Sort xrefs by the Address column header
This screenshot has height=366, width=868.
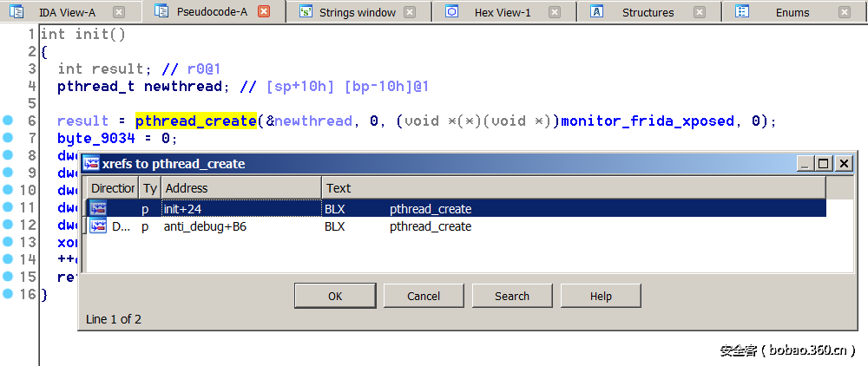(x=240, y=187)
